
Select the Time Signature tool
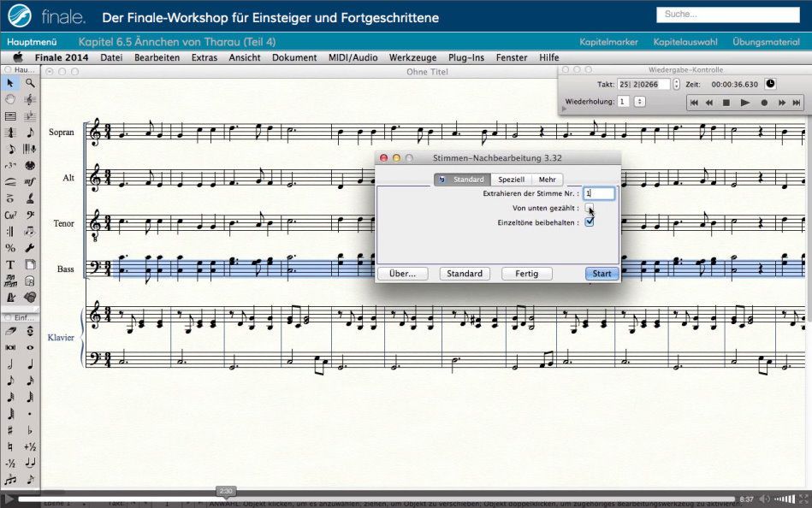pos(10,133)
